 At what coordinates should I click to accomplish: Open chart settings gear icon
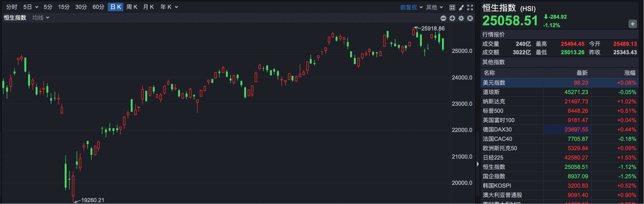pos(461,18)
